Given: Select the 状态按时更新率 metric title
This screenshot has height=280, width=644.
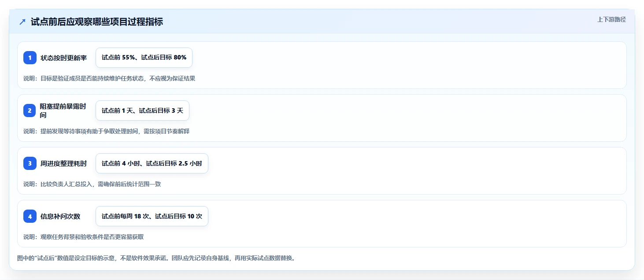Looking at the screenshot, I should [x=64, y=58].
